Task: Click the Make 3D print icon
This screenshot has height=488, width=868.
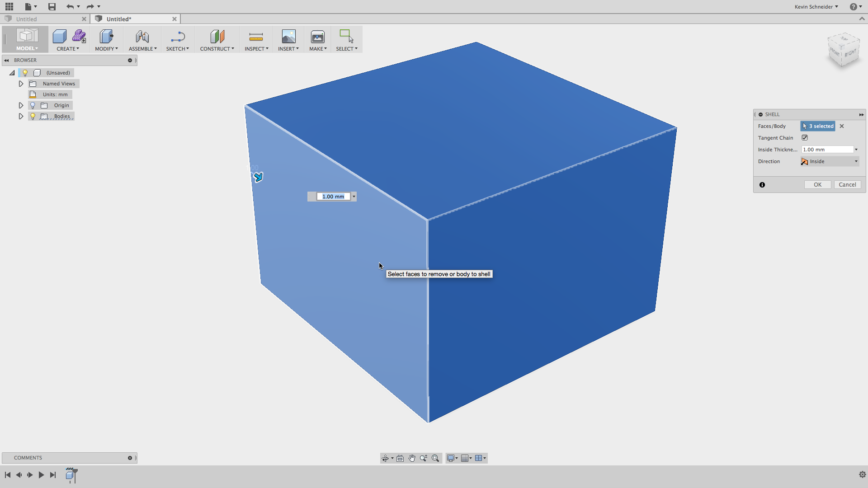Action: pos(318,37)
